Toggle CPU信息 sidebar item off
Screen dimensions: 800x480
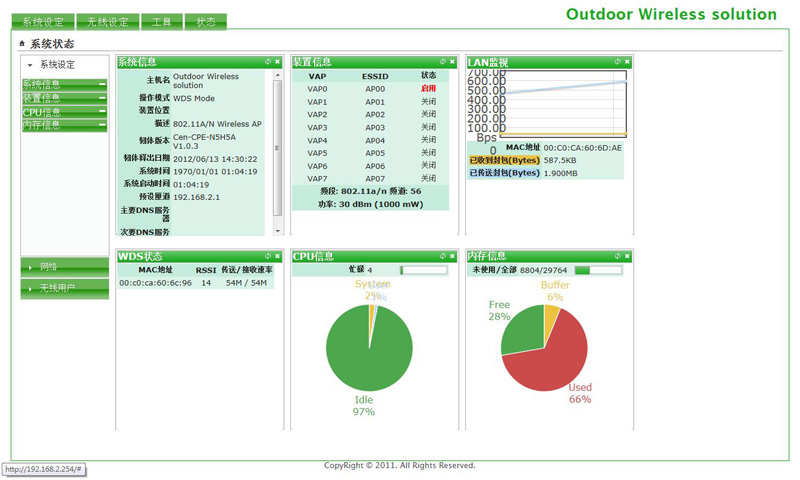[x=102, y=112]
